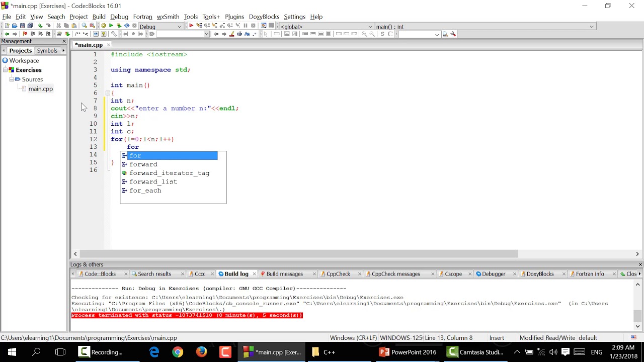Toggle bookmark with the red flag icon

coord(25,34)
